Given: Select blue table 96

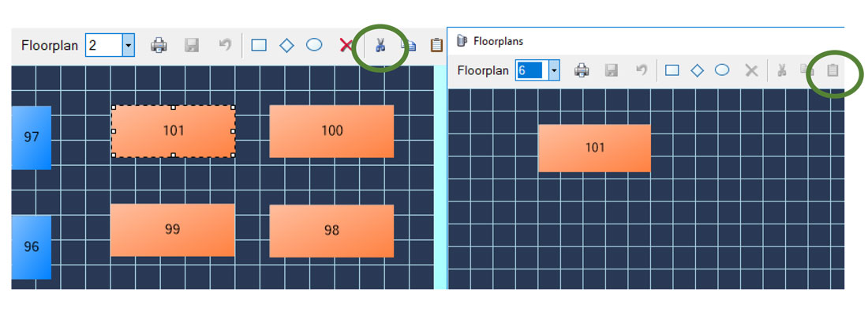Looking at the screenshot, I should pos(32,247).
